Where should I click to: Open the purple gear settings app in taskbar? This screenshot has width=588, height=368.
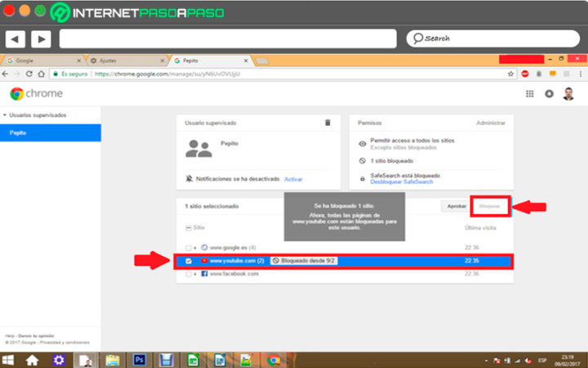tap(59, 360)
